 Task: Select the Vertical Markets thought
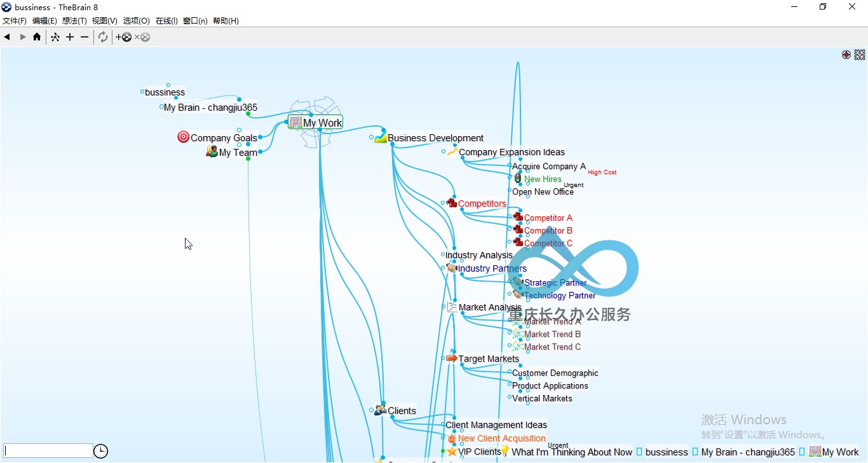click(x=542, y=398)
